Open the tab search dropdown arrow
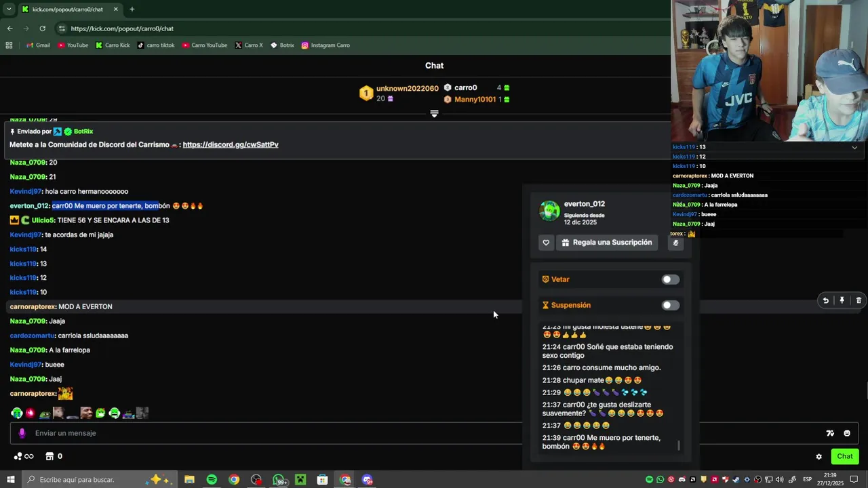Screen dimensions: 868x488 pos(9,9)
